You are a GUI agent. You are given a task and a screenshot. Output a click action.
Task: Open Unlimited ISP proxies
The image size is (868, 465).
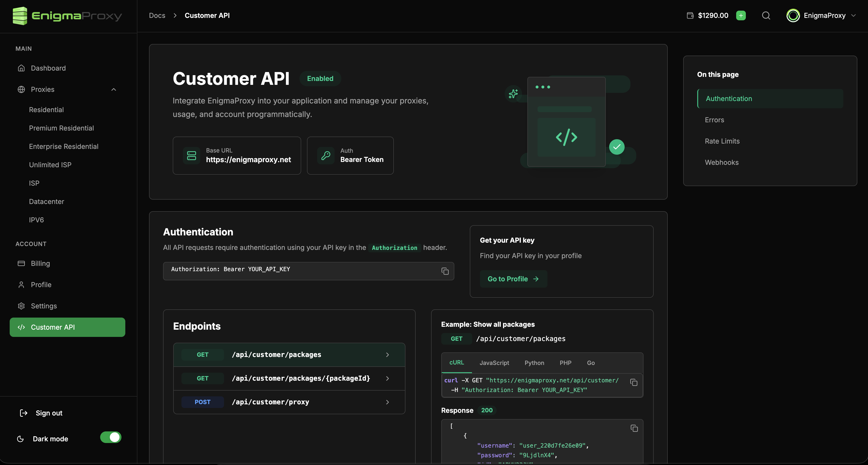(50, 165)
